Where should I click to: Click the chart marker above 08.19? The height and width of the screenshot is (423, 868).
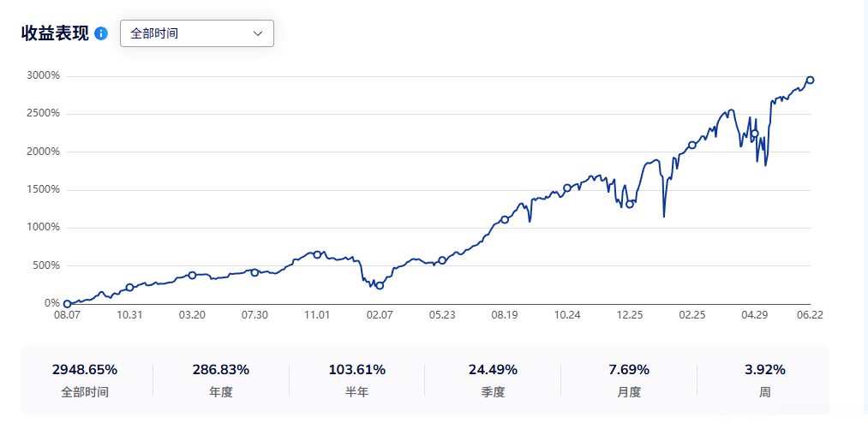point(505,219)
